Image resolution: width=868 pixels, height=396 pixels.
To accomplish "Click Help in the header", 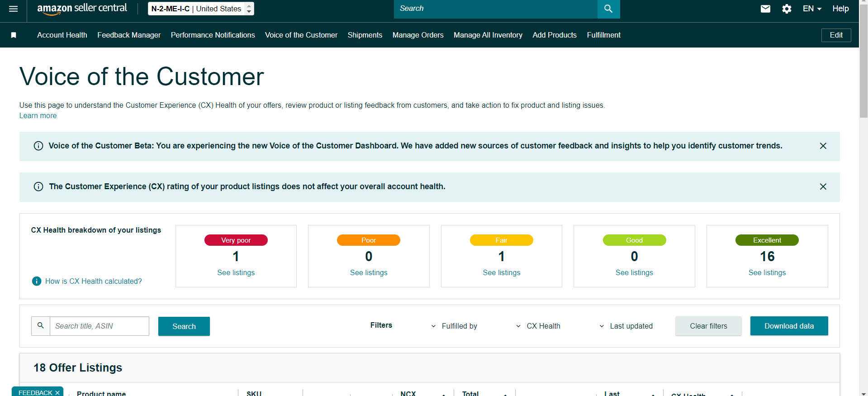I will (840, 9).
